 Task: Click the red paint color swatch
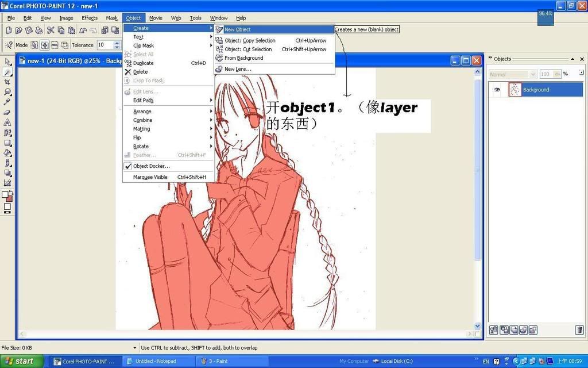[9, 198]
